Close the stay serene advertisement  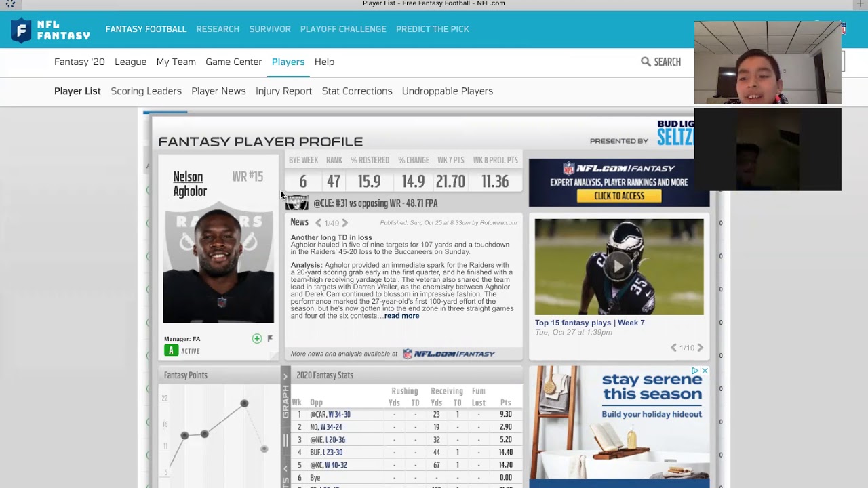[x=705, y=371]
